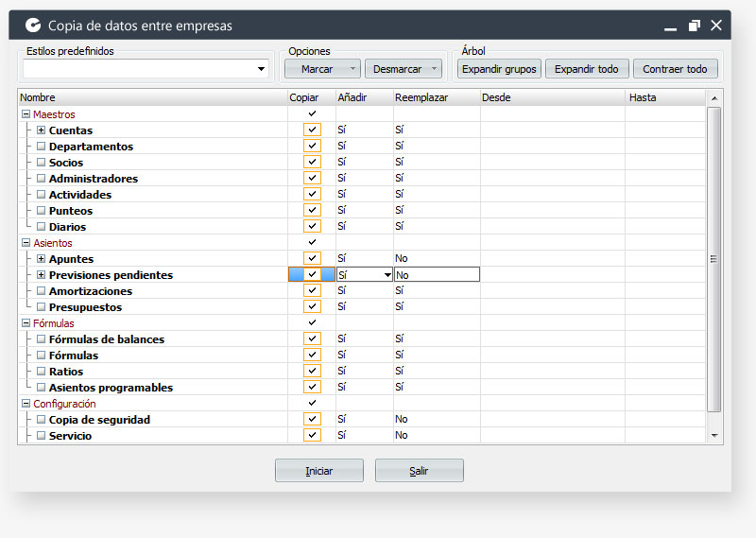
Task: Open the Añadir dropdown for Previsiones pendientes
Action: pyautogui.click(x=387, y=275)
